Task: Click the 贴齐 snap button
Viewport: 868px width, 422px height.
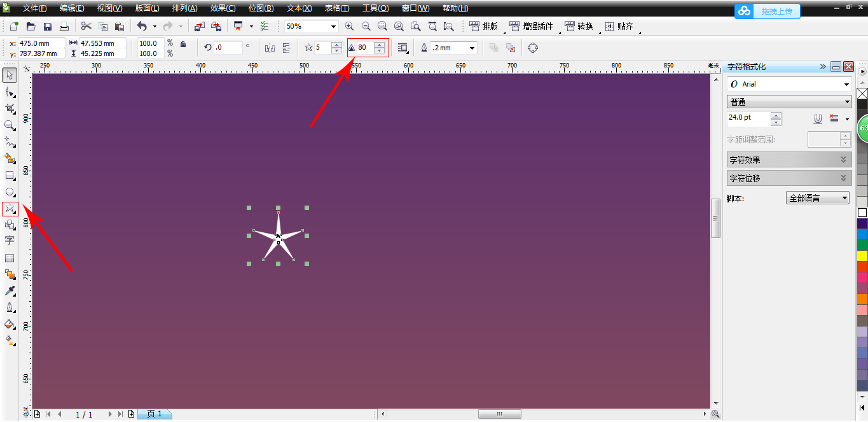Action: pos(619,26)
